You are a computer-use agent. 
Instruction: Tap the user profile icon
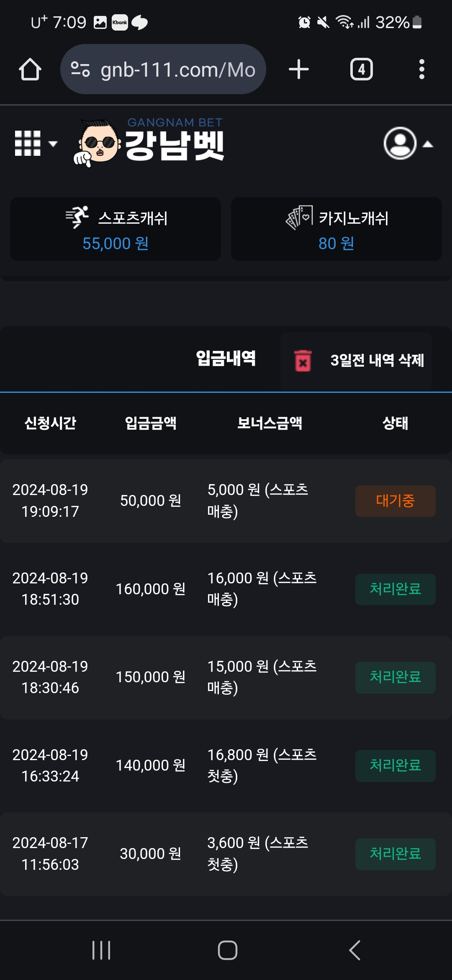(x=400, y=144)
